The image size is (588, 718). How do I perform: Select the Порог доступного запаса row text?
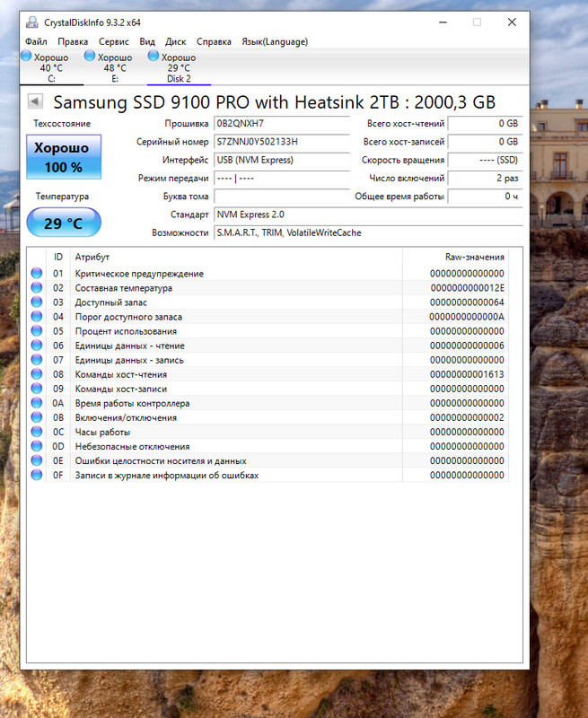coord(128,317)
